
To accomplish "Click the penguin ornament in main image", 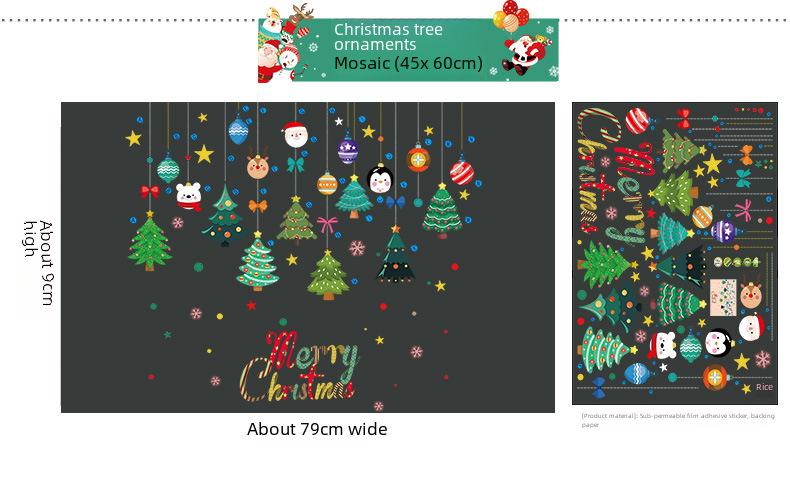I will tap(380, 179).
